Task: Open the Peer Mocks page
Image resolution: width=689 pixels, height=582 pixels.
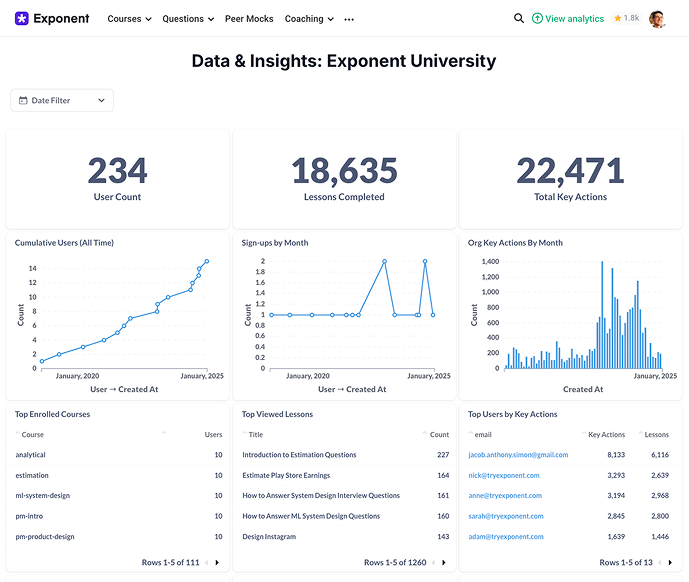Action: coord(249,19)
